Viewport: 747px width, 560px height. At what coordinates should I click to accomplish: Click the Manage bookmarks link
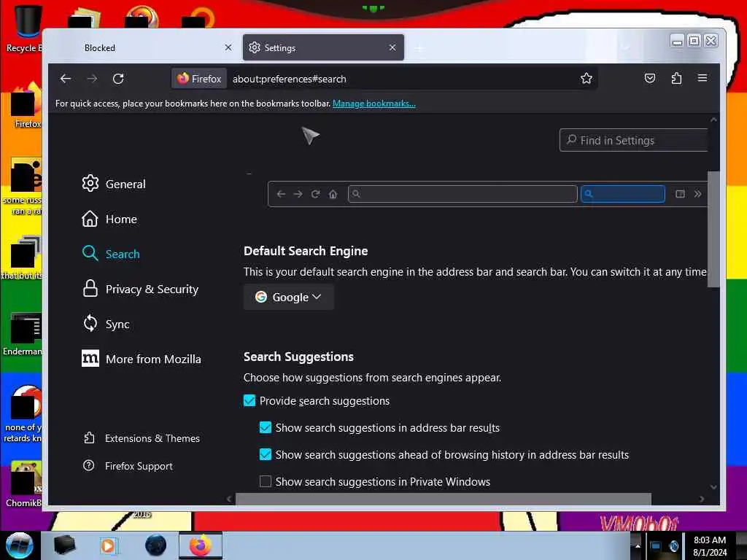tap(374, 104)
